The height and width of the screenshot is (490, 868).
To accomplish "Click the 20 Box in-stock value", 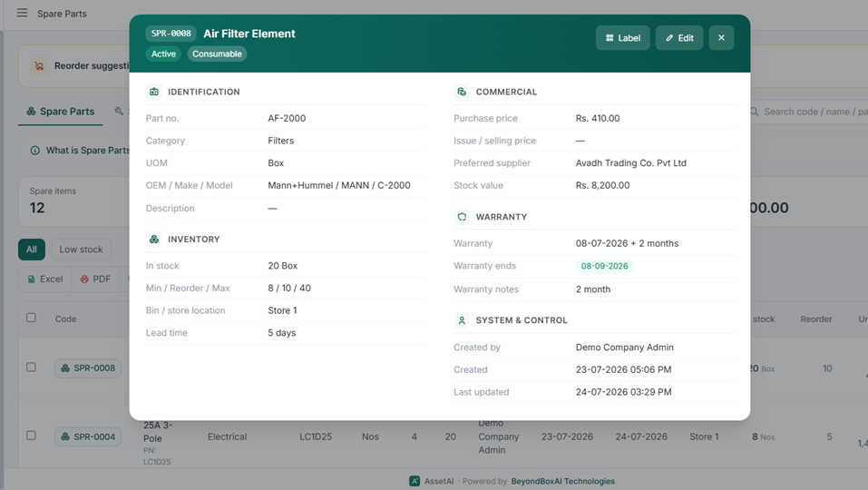I will pos(282,266).
